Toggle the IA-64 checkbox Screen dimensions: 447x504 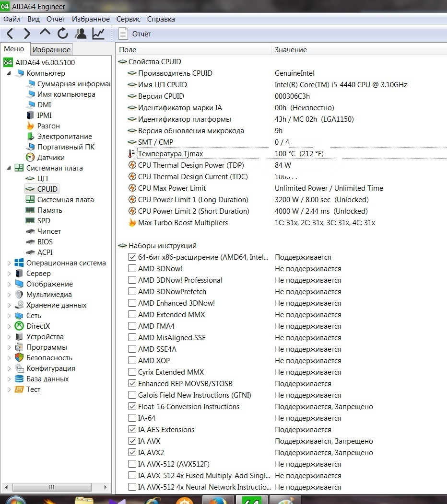(132, 418)
